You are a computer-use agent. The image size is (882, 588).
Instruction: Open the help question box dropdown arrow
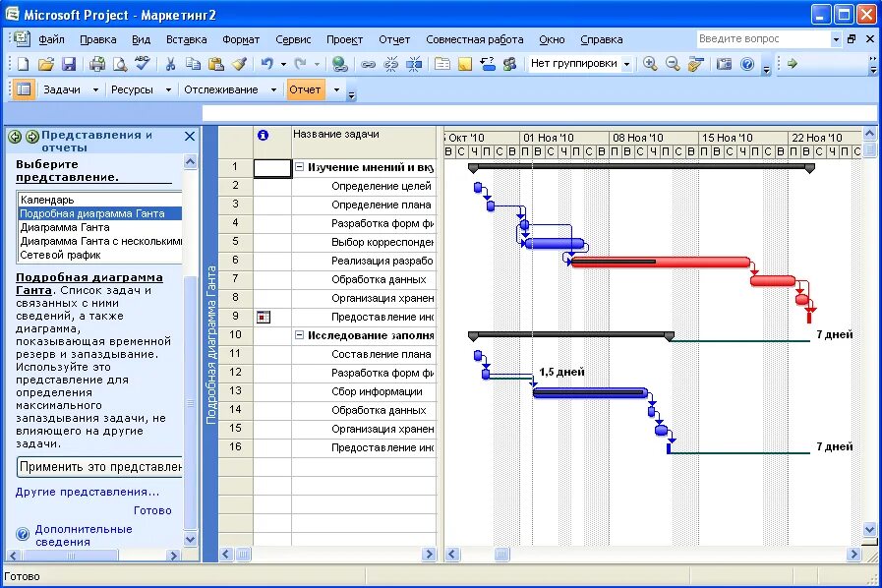point(836,39)
